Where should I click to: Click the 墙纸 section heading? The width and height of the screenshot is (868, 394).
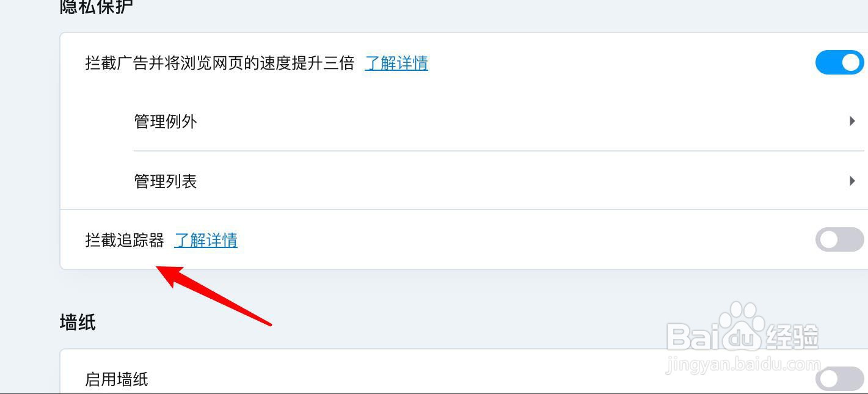[78, 322]
